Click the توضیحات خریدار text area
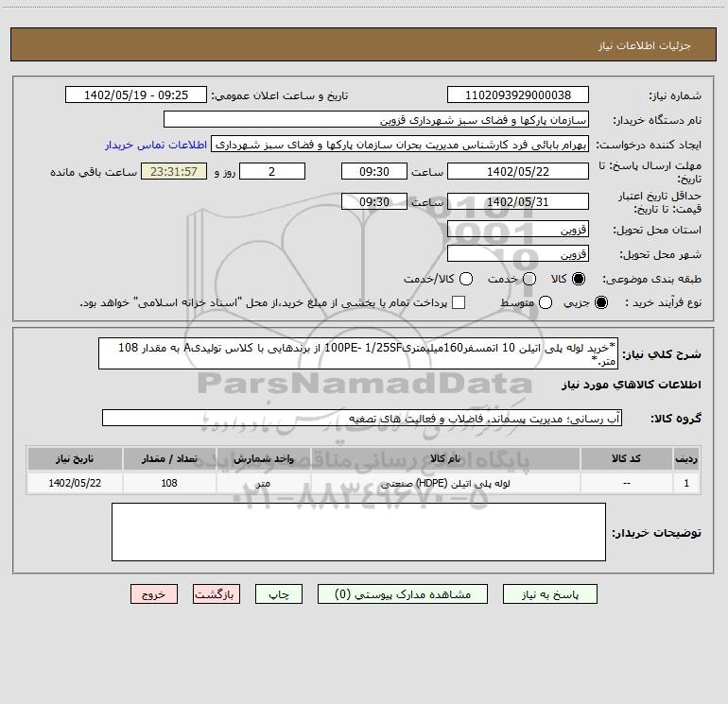The width and height of the screenshot is (728, 704). pyautogui.click(x=358, y=532)
